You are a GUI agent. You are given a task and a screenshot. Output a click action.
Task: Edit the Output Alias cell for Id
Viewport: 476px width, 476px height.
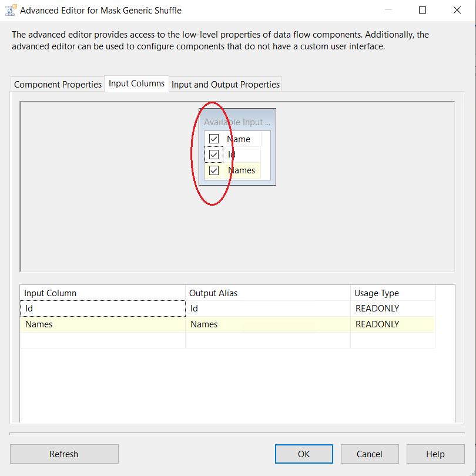[267, 309]
